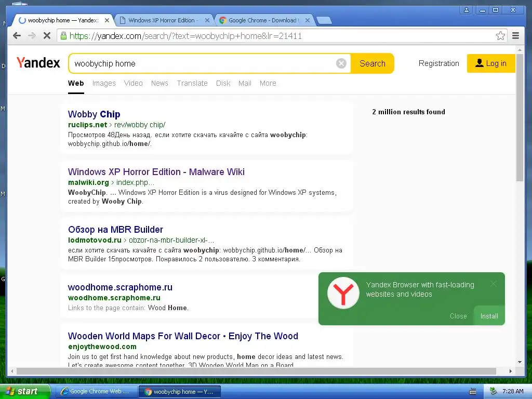This screenshot has height=399, width=532.
Task: Open the woodhome.scraphome.ru result title
Action: [x=120, y=287]
